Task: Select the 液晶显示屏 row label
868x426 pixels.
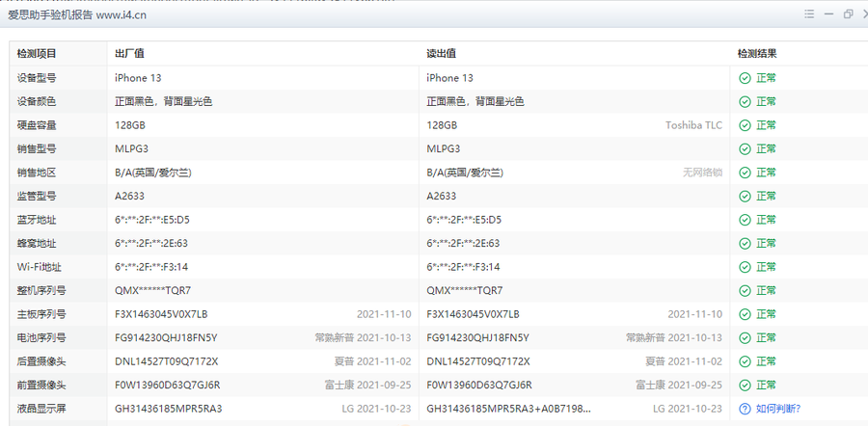Action: (x=41, y=409)
